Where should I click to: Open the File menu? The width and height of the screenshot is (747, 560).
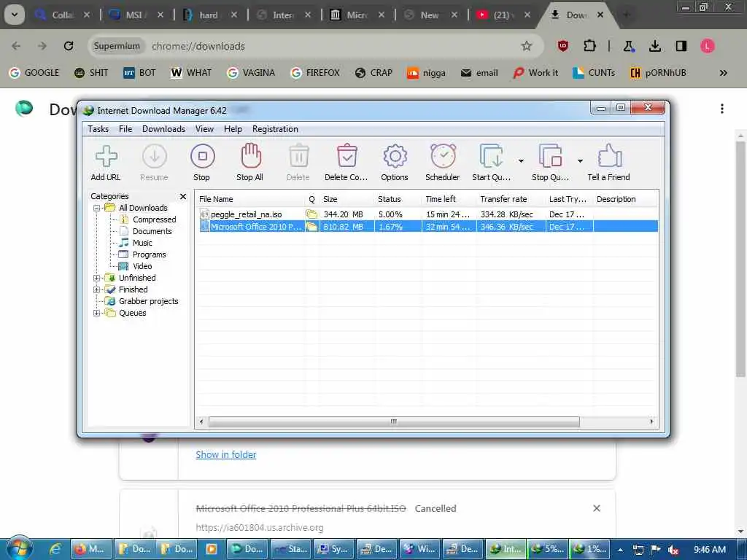click(x=125, y=129)
